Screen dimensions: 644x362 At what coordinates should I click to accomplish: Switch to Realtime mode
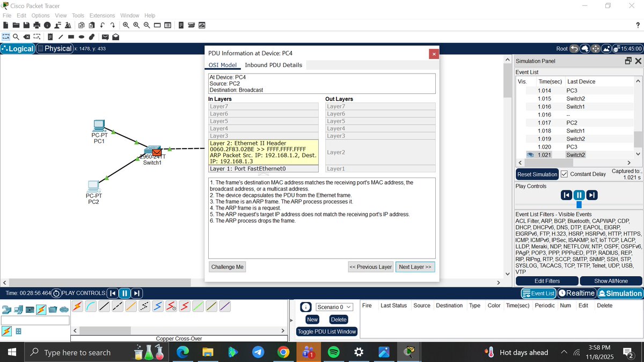576,293
